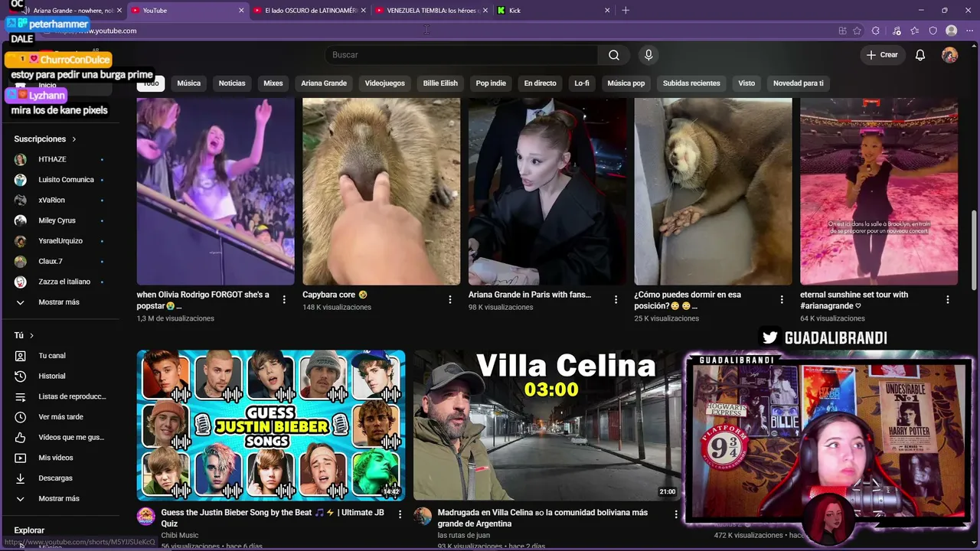This screenshot has height=551, width=980.
Task: Activate voice search microphone icon
Action: coord(648,55)
